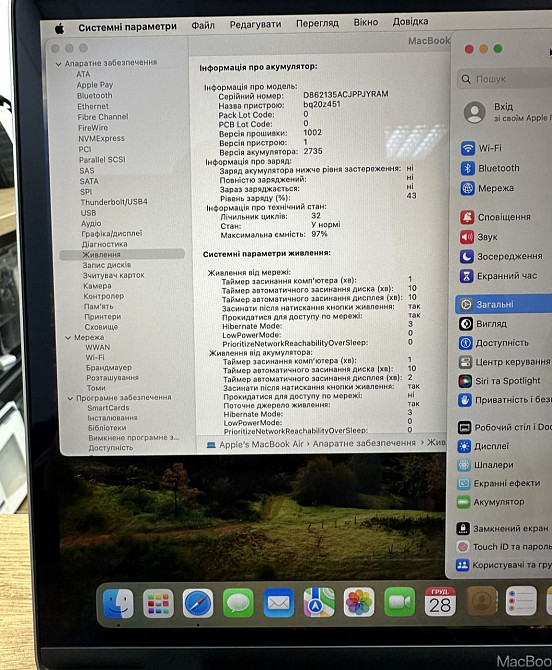552x670 pixels.
Task: Open Messages in the Dock
Action: (238, 603)
